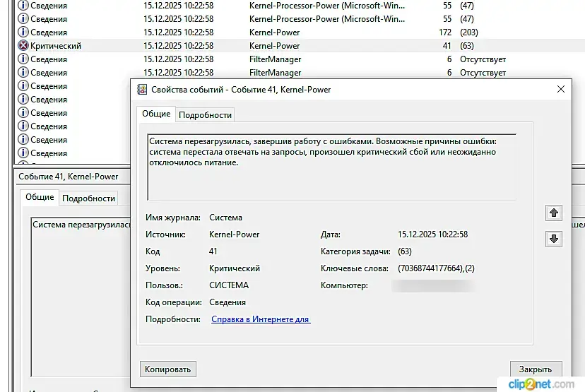Click the Код value 41 in dialog
Image resolution: width=585 pixels, height=392 pixels.
[213, 251]
